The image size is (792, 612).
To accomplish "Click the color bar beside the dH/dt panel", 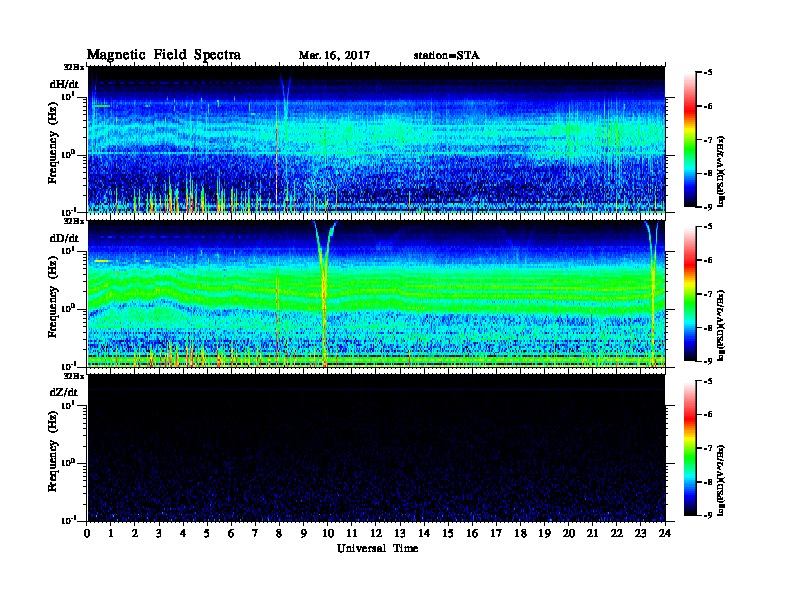I will 690,139.
